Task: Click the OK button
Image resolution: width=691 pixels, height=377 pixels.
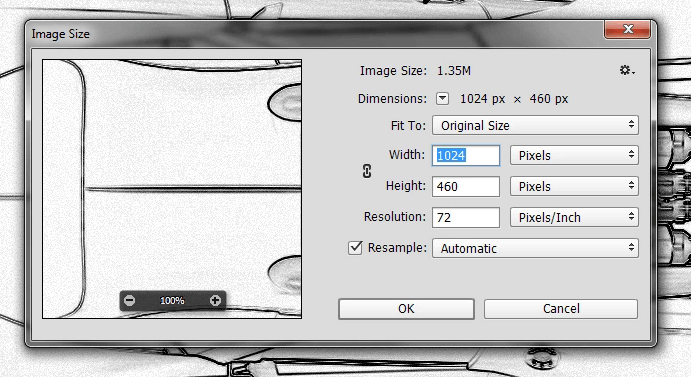Action: (406, 309)
